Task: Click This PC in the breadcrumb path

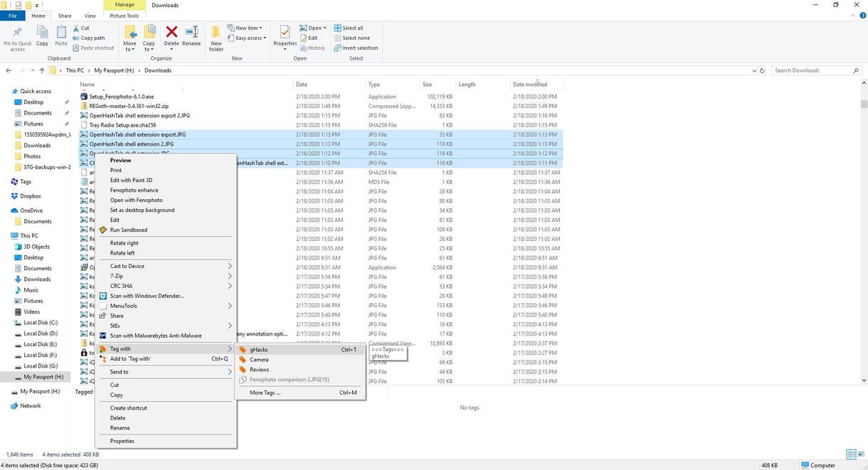Action: (x=75, y=70)
